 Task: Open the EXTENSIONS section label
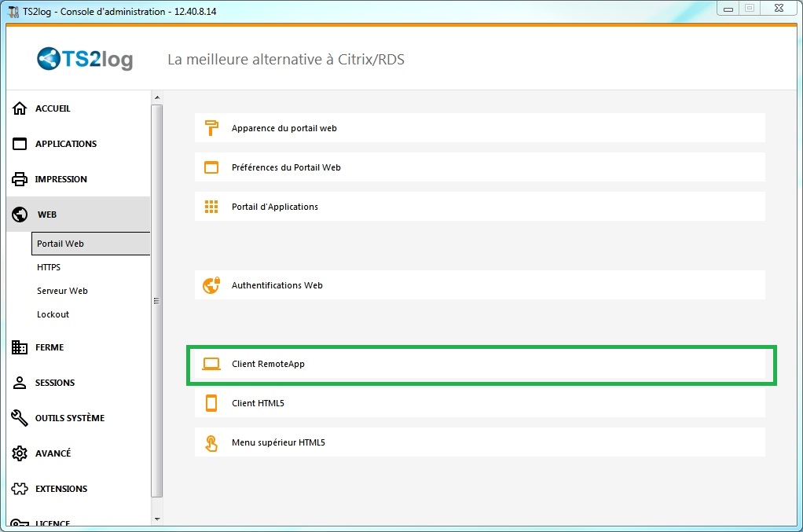(61, 489)
